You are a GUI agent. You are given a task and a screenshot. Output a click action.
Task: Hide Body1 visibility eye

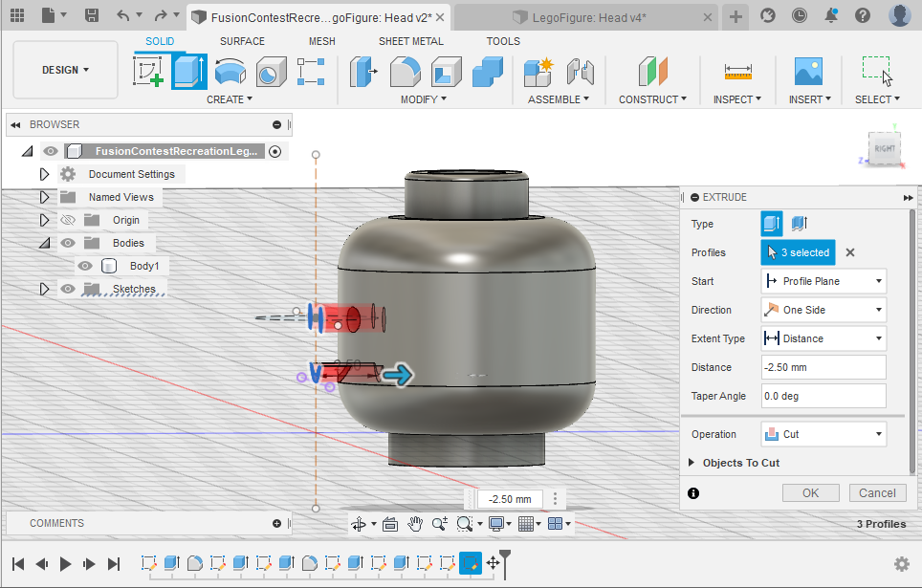(85, 266)
